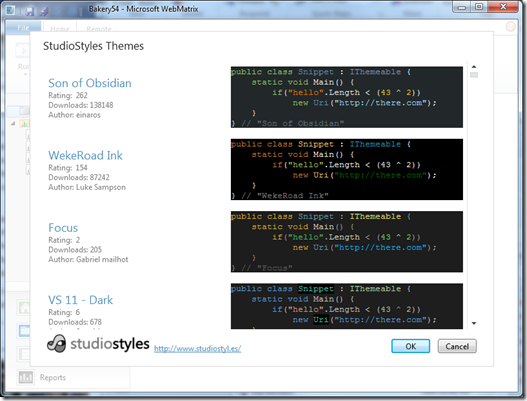Select the Site workspace home icon
Viewport: 527px width, 401px height.
[24, 307]
